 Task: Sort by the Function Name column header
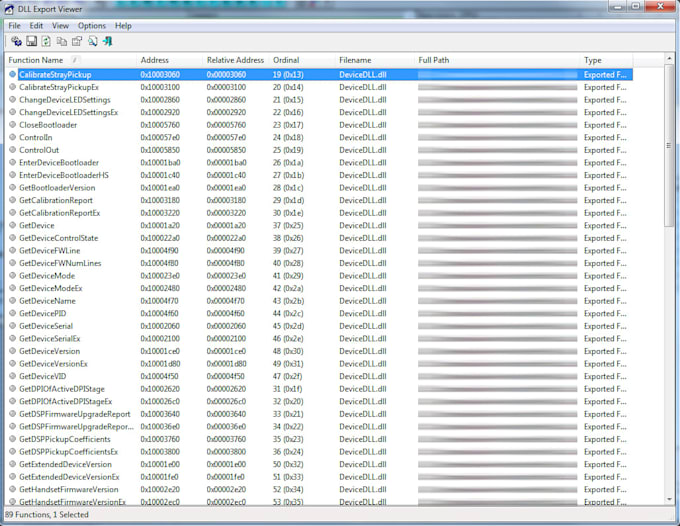pos(71,60)
